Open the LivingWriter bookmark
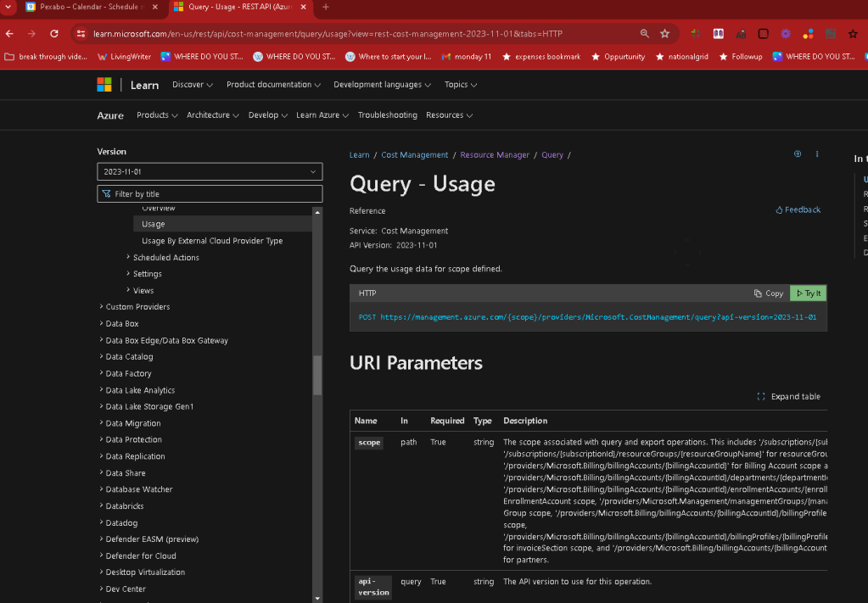Image resolution: width=868 pixels, height=603 pixels. pyautogui.click(x=124, y=57)
